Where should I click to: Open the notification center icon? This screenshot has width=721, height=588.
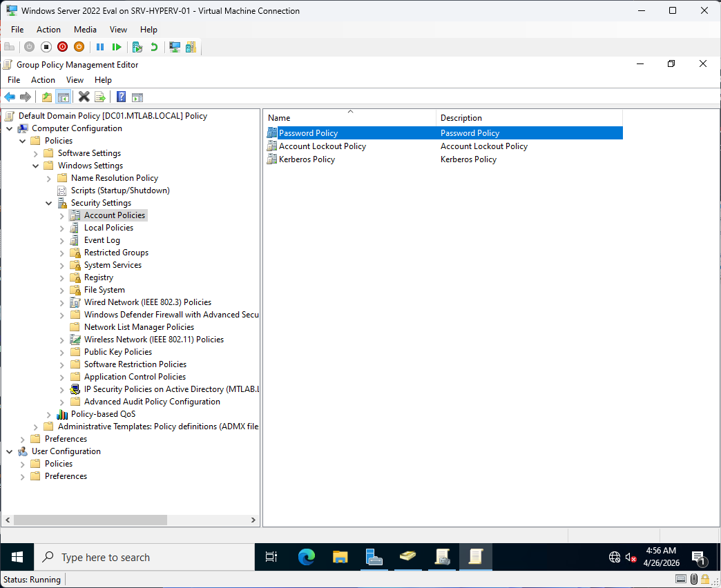click(699, 558)
